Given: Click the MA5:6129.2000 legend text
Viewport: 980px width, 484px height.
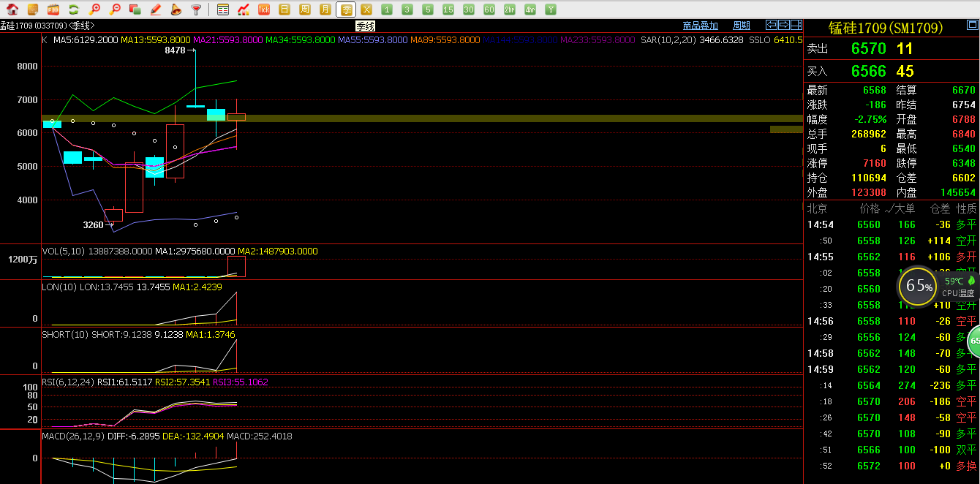Looking at the screenshot, I should (x=86, y=40).
